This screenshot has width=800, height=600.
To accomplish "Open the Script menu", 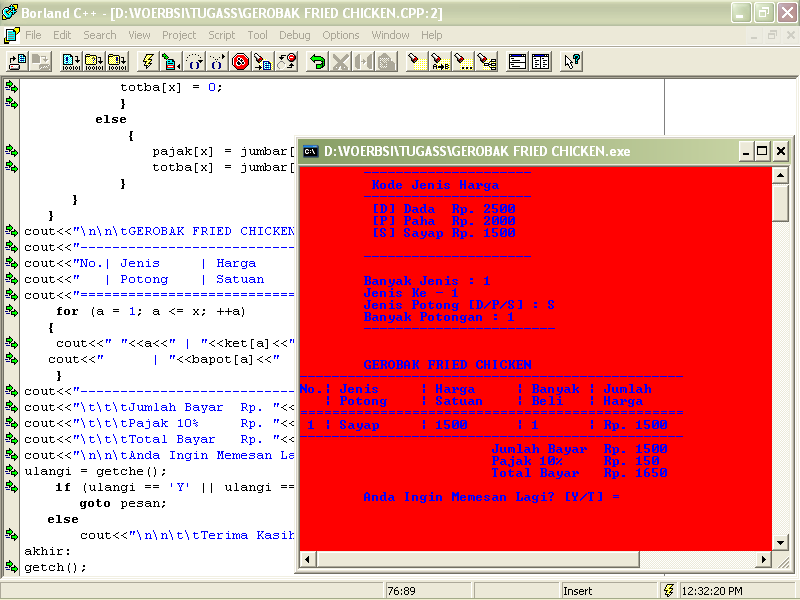I will [221, 35].
